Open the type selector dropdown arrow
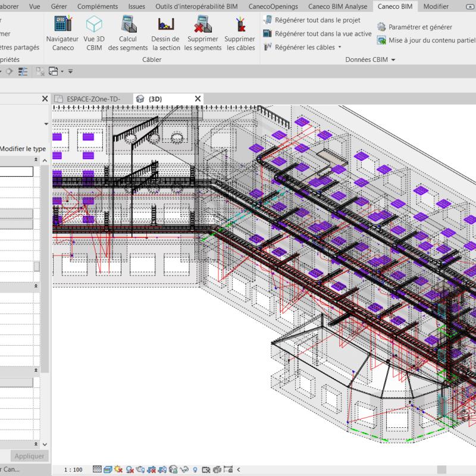This screenshot has height=476, width=476. 46,124
